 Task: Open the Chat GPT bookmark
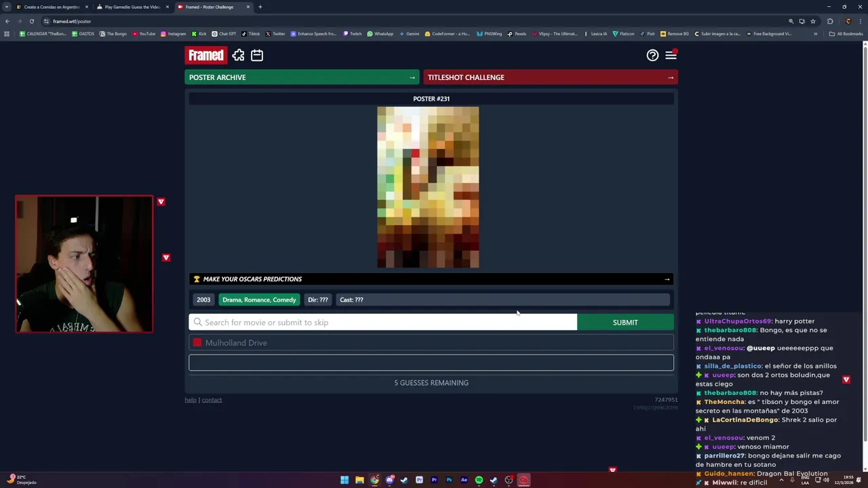tap(224, 34)
